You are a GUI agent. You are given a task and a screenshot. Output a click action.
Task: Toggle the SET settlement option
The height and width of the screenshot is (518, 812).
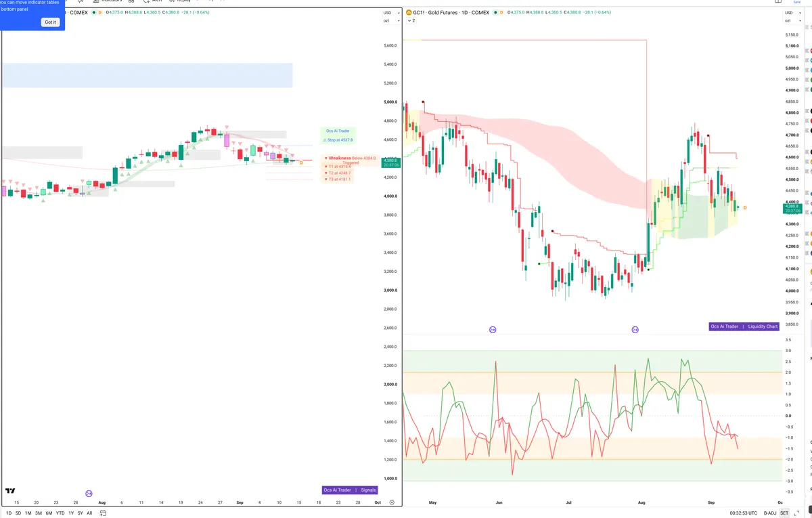point(784,513)
